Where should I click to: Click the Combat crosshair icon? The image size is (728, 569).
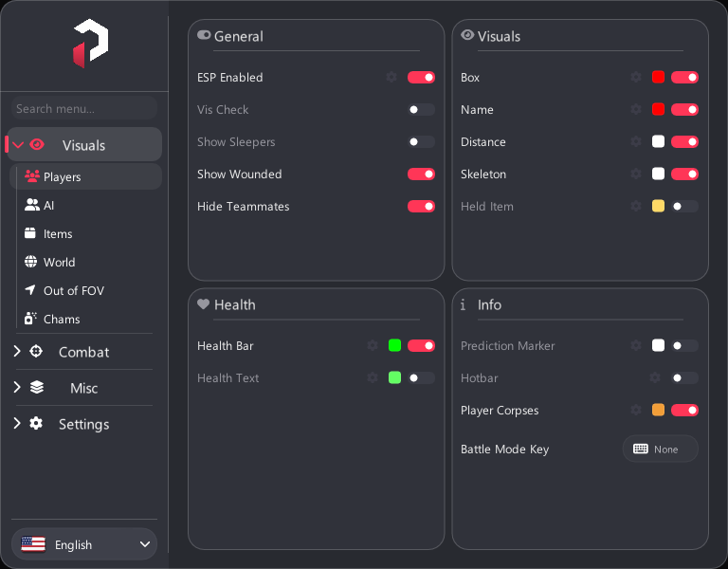pos(36,351)
